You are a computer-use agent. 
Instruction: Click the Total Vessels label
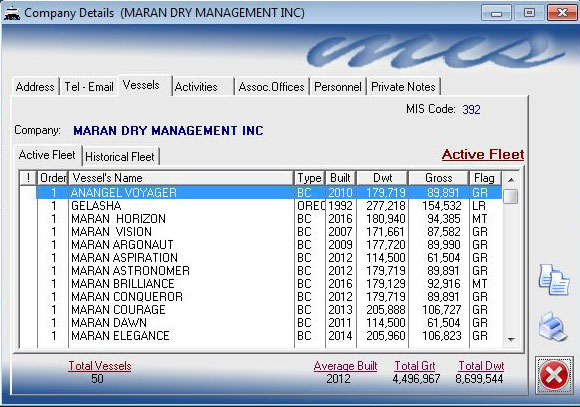[100, 366]
